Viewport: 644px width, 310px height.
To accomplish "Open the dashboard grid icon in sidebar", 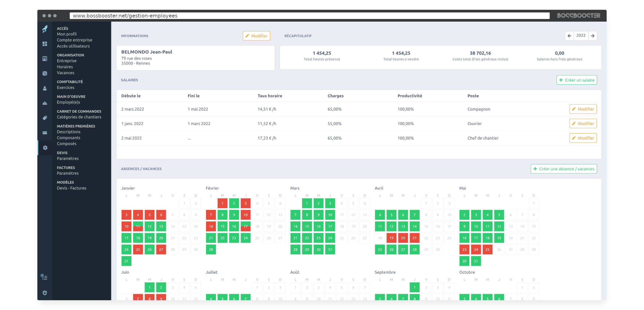I will [x=45, y=44].
